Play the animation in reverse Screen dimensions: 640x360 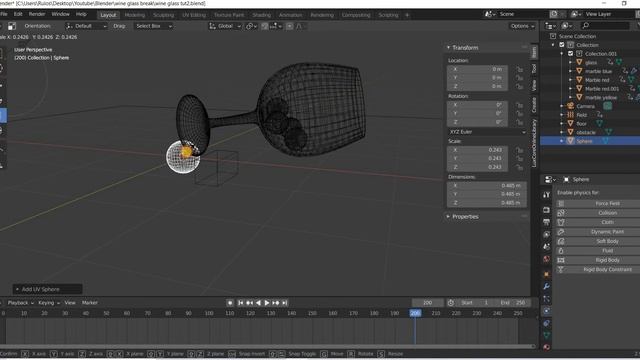(x=258, y=302)
